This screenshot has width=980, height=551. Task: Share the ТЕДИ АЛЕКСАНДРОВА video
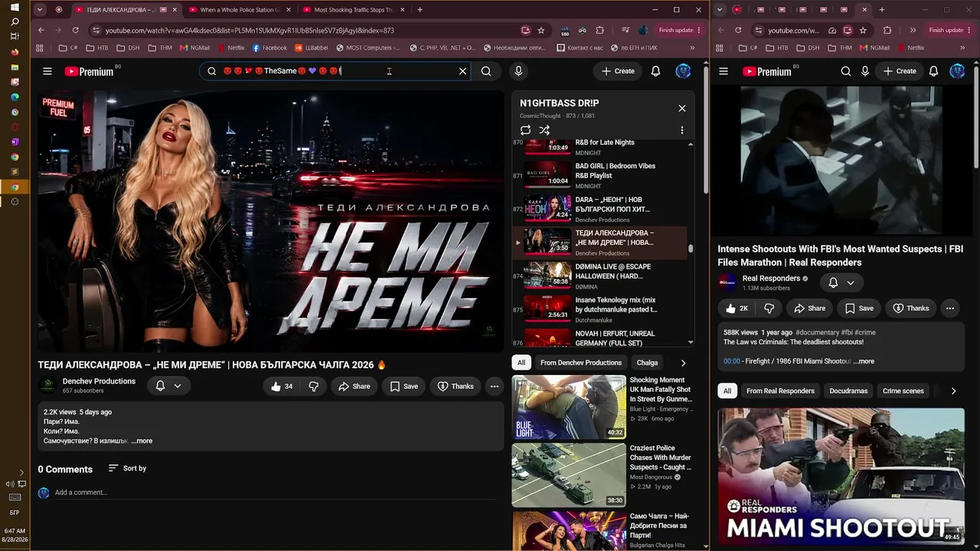[354, 386]
